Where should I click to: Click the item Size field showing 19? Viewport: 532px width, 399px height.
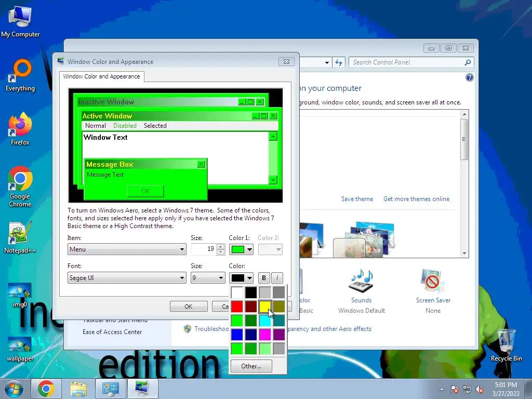click(204, 249)
